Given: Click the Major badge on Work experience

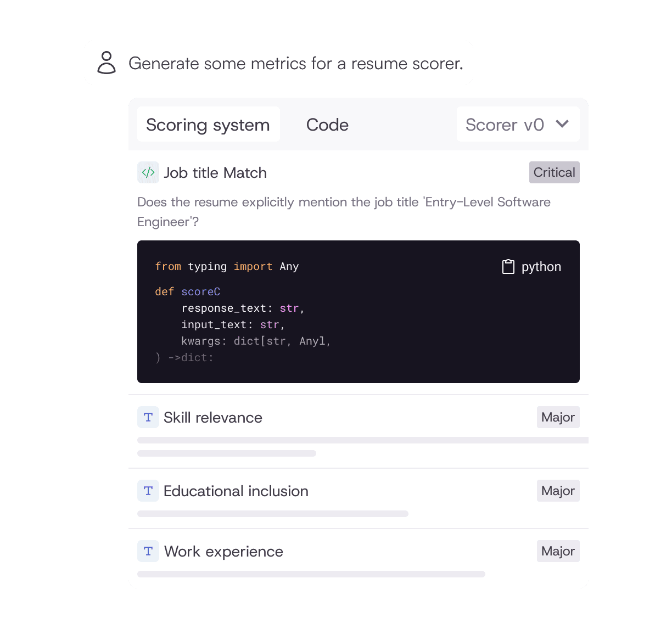Looking at the screenshot, I should pyautogui.click(x=558, y=551).
